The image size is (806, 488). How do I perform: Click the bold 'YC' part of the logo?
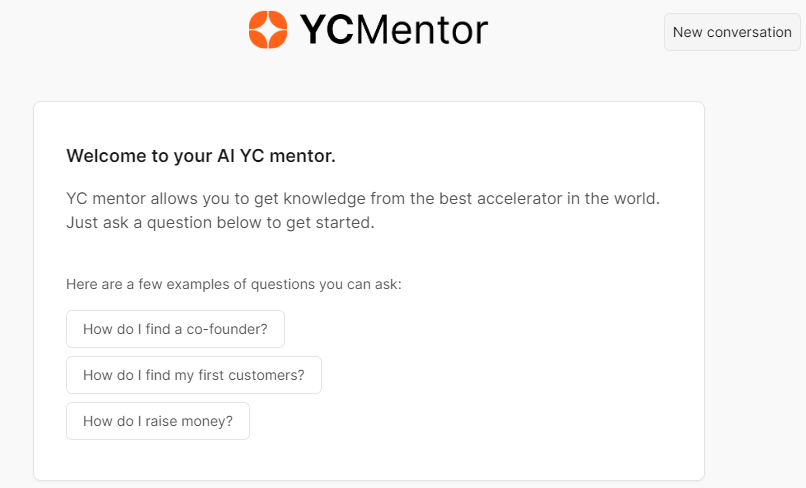327,30
